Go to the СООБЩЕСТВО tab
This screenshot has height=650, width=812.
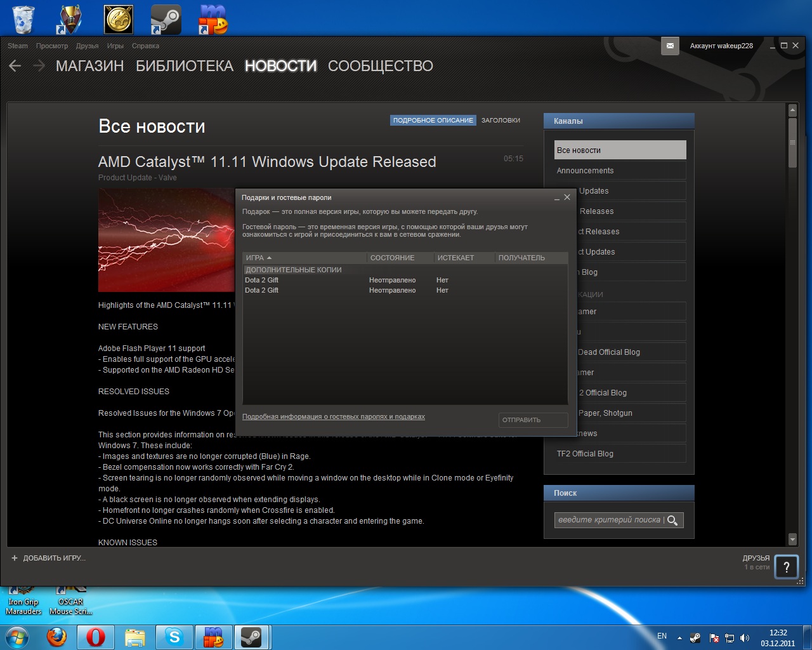[381, 66]
